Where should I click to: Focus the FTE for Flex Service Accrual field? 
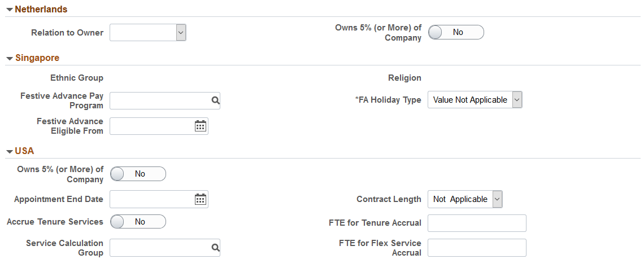[x=477, y=248]
